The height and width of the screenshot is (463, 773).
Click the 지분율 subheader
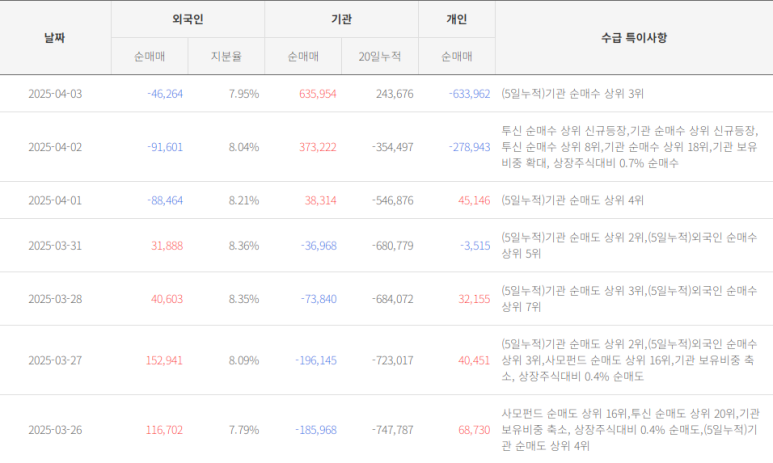pyautogui.click(x=226, y=57)
